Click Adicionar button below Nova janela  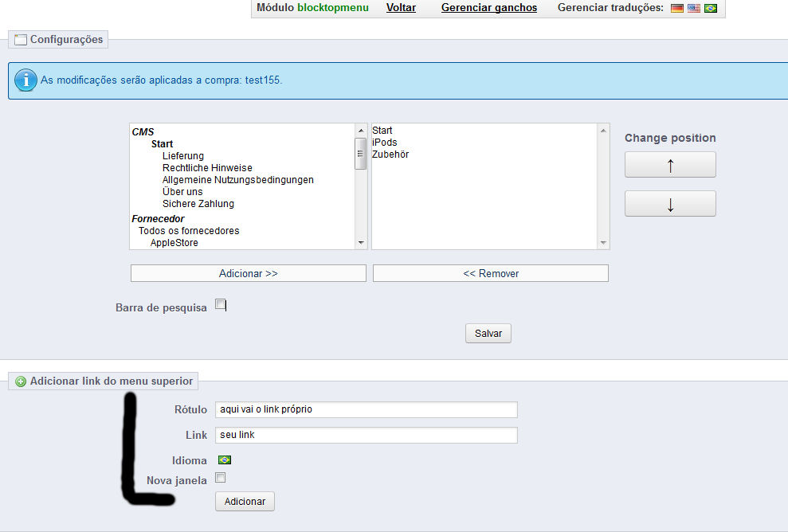(x=245, y=502)
